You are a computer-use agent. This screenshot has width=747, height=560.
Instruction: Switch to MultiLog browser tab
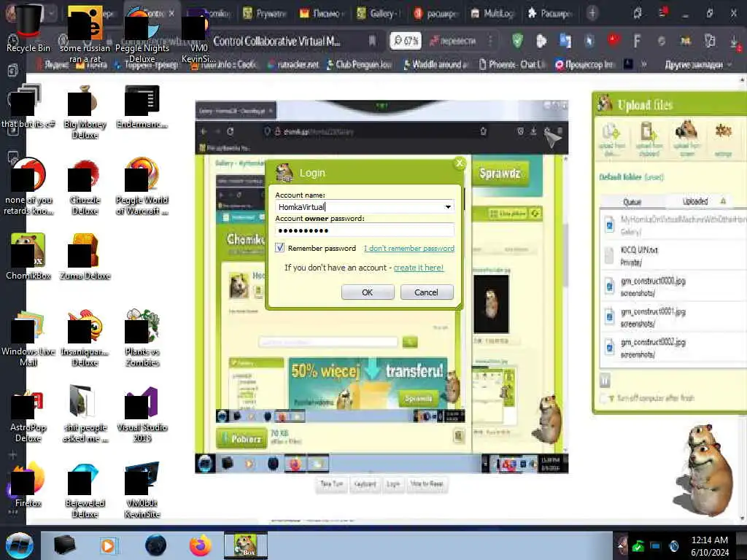pyautogui.click(x=492, y=13)
